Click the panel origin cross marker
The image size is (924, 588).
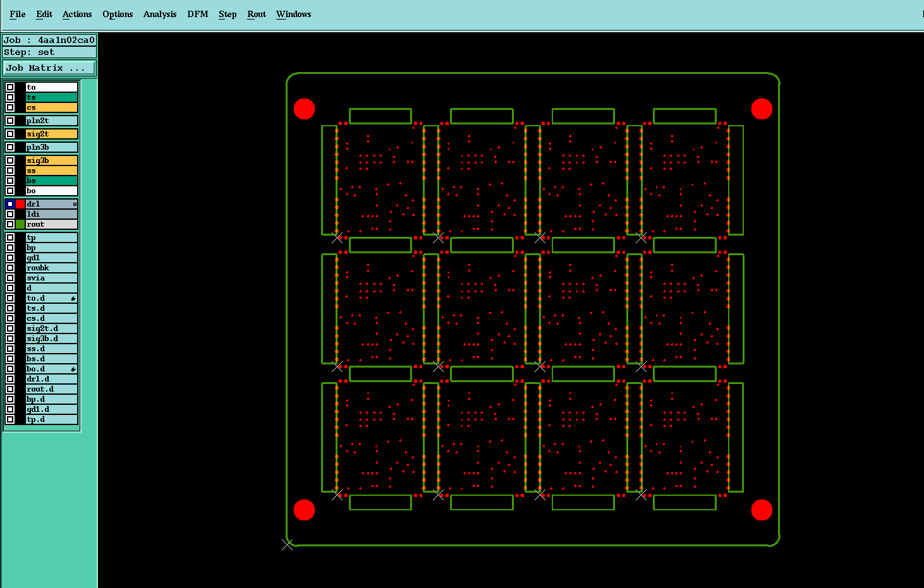click(287, 544)
